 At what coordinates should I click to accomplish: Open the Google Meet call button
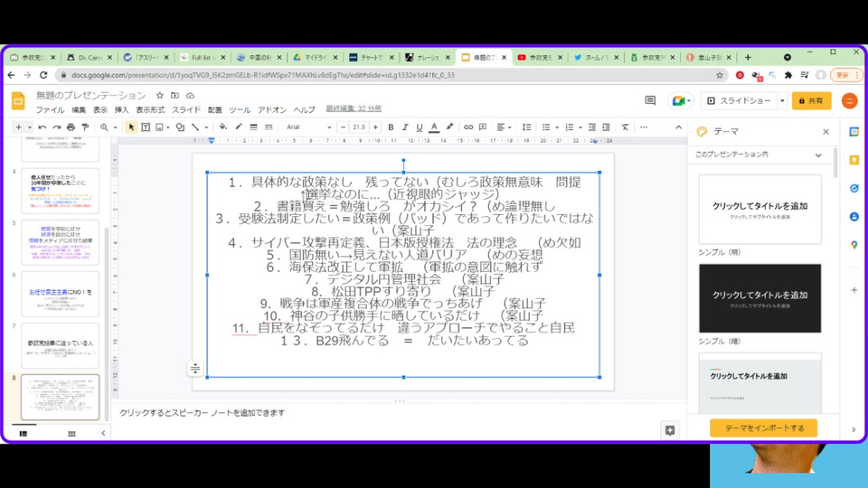[x=681, y=100]
